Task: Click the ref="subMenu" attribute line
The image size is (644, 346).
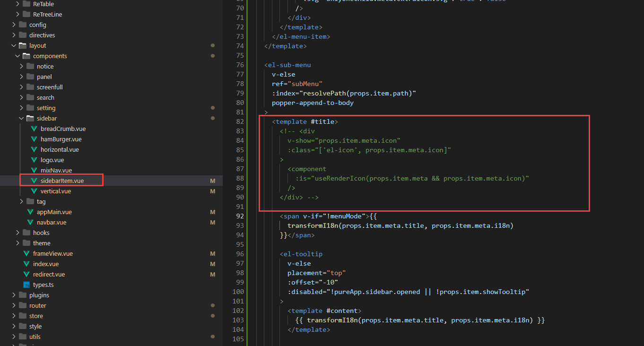Action: [x=297, y=84]
